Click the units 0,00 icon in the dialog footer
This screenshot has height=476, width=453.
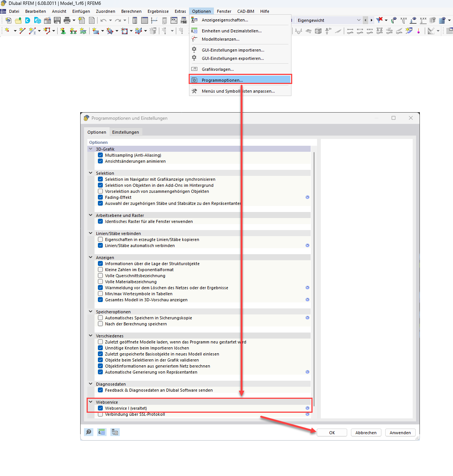pyautogui.click(x=102, y=432)
